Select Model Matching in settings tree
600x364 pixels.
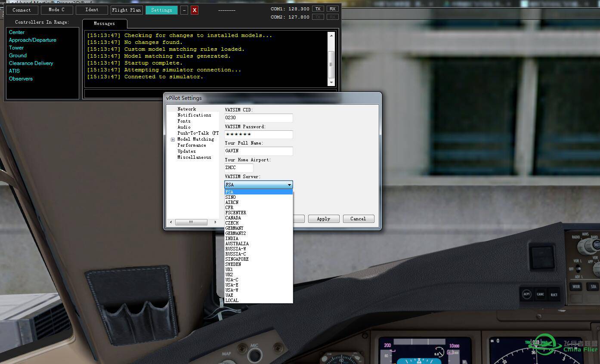coord(196,139)
